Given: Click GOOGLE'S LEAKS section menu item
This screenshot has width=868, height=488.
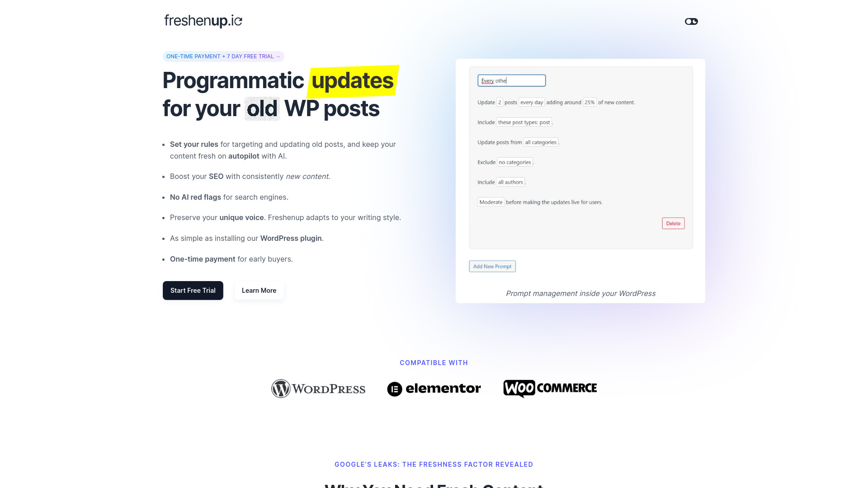Looking at the screenshot, I should (434, 464).
